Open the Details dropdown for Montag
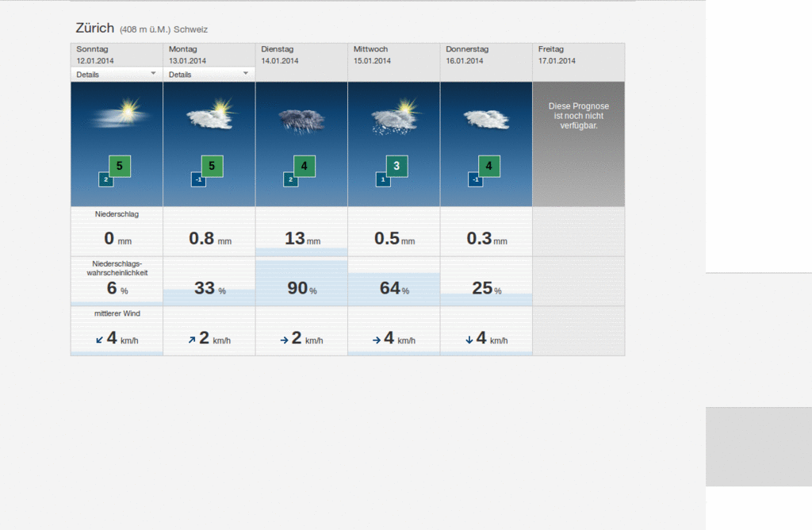 [x=209, y=74]
